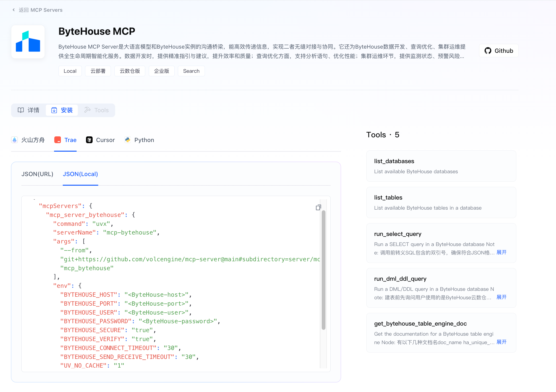Click the "command": "uvx" line
The width and height of the screenshot is (556, 392).
(83, 224)
